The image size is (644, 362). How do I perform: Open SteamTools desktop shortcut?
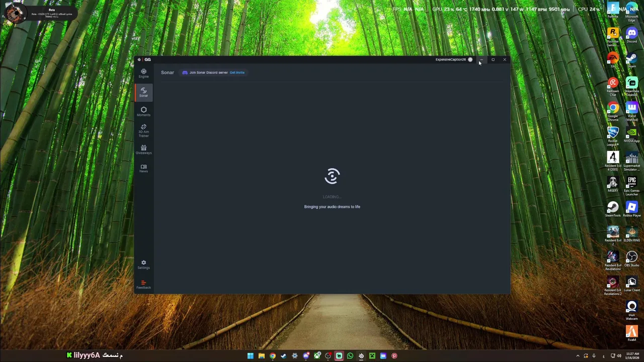[613, 209]
